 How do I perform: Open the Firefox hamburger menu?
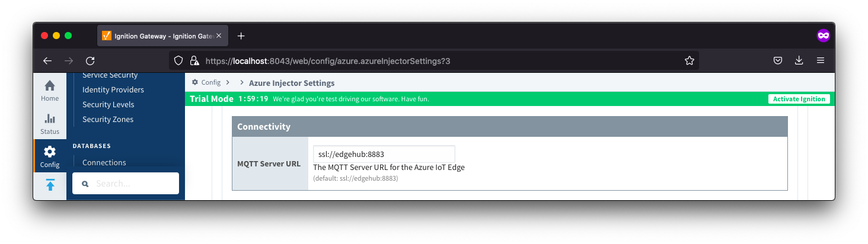pyautogui.click(x=821, y=60)
